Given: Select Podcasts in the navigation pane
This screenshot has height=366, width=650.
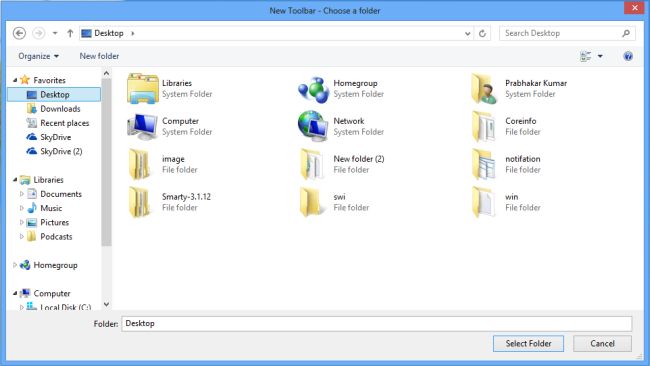Looking at the screenshot, I should (56, 236).
